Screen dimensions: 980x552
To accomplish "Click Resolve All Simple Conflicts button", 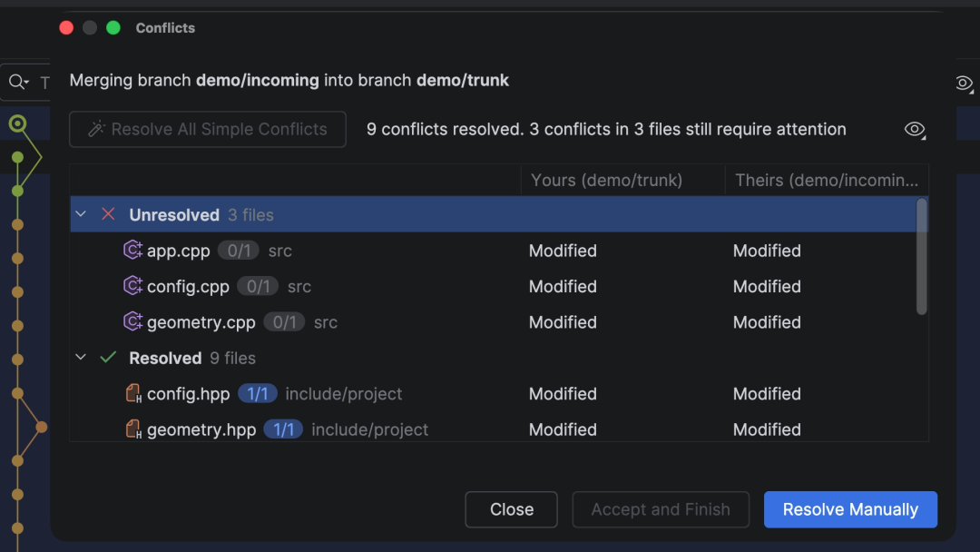I will click(208, 130).
